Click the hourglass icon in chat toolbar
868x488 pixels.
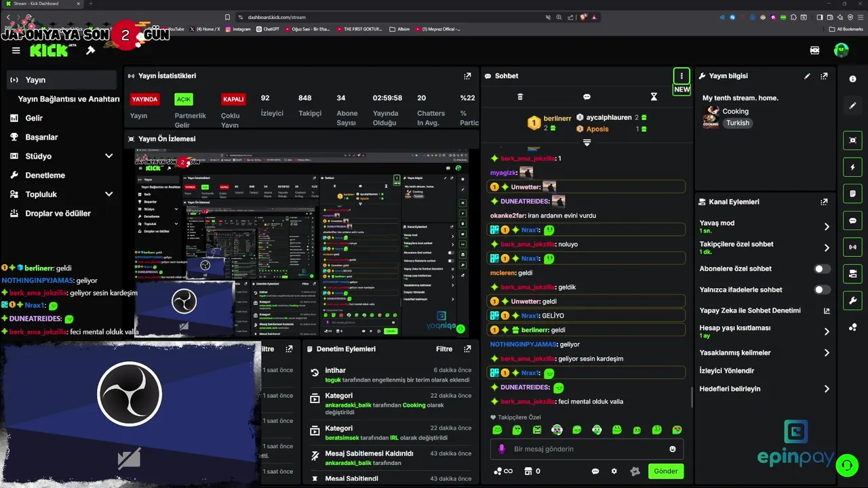(x=654, y=97)
